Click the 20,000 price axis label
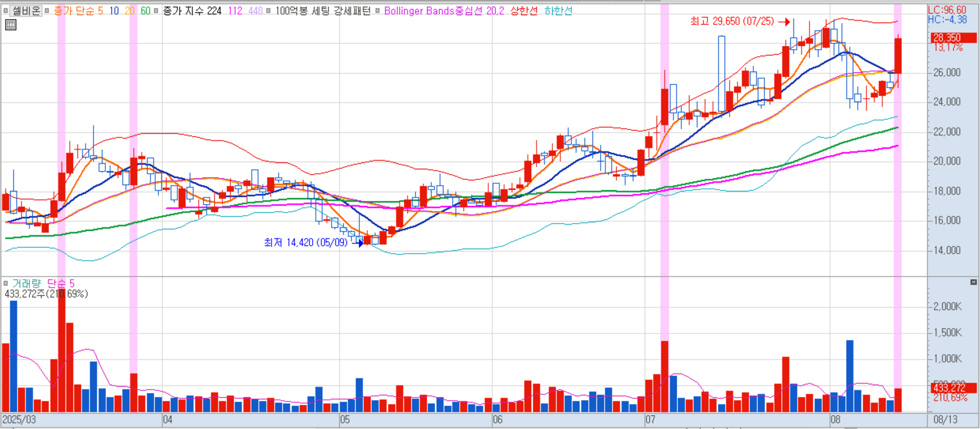The width and height of the screenshot is (980, 429). point(947,161)
